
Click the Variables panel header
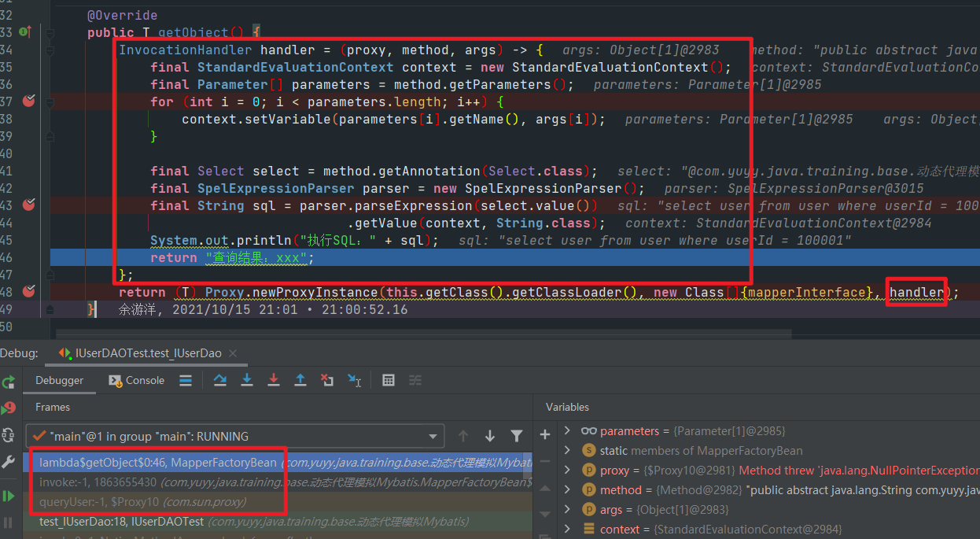click(567, 408)
